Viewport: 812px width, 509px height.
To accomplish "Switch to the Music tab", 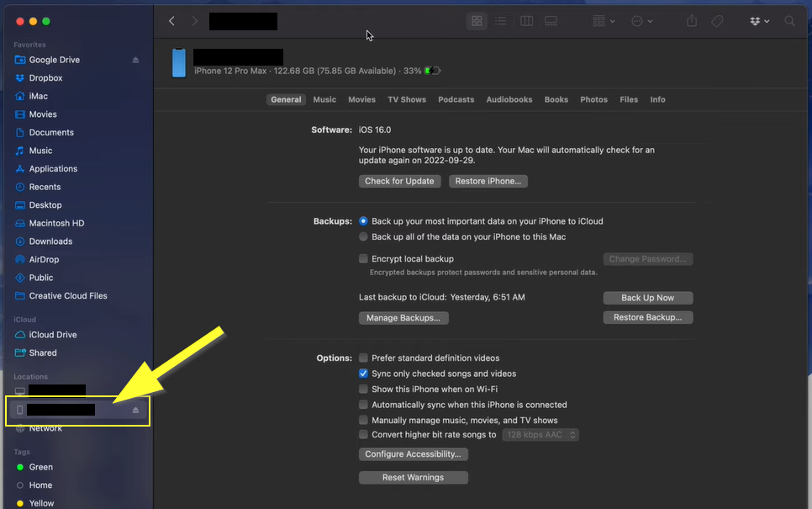I will tap(324, 99).
